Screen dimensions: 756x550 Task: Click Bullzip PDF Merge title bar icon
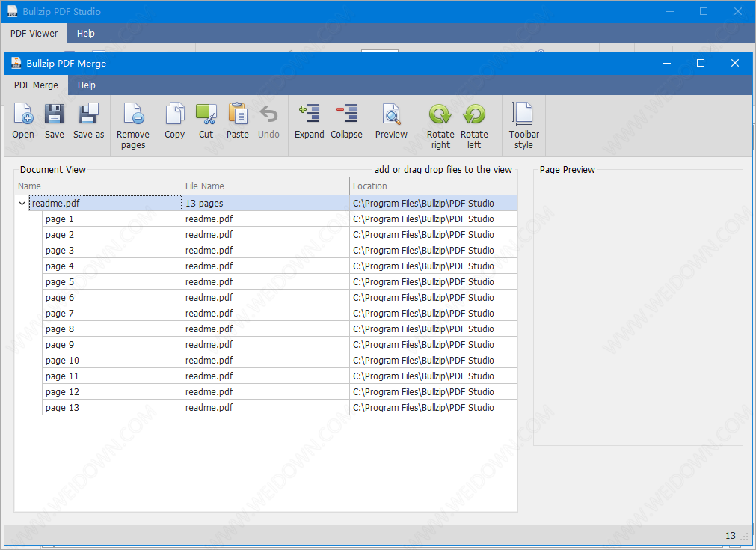point(16,63)
